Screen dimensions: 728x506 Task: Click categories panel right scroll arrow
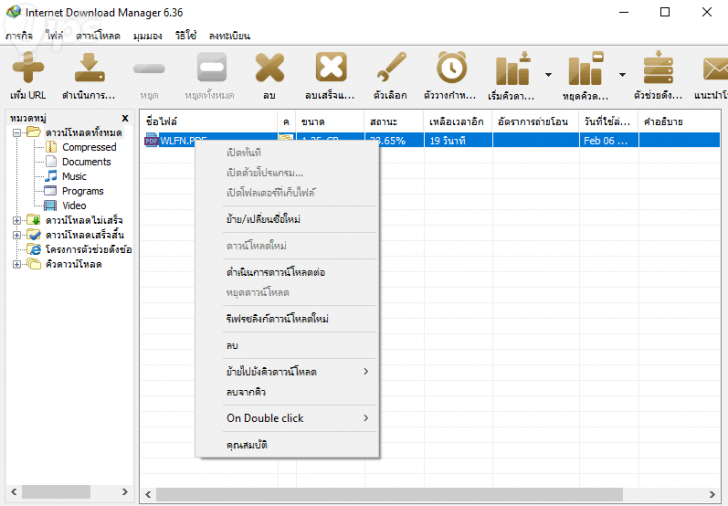point(124,492)
